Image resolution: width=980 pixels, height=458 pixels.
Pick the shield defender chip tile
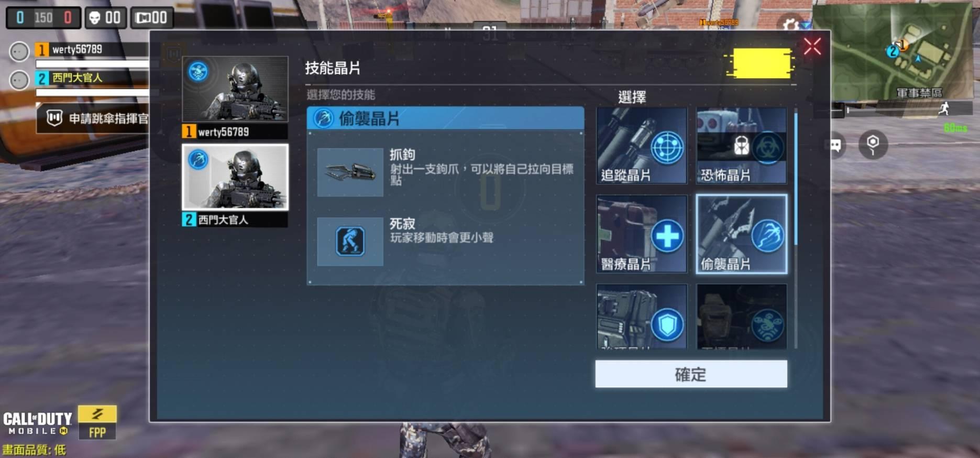[642, 317]
